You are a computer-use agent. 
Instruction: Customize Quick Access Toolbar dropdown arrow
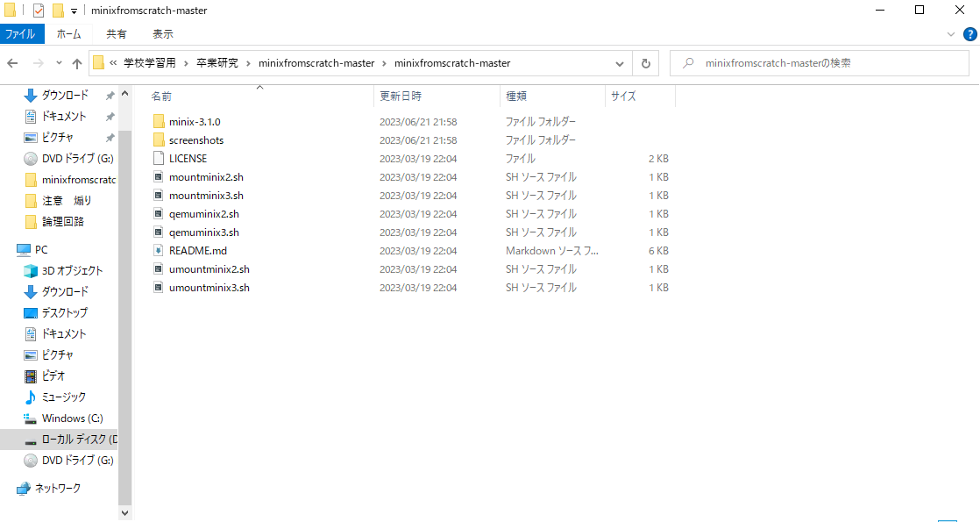coord(74,11)
